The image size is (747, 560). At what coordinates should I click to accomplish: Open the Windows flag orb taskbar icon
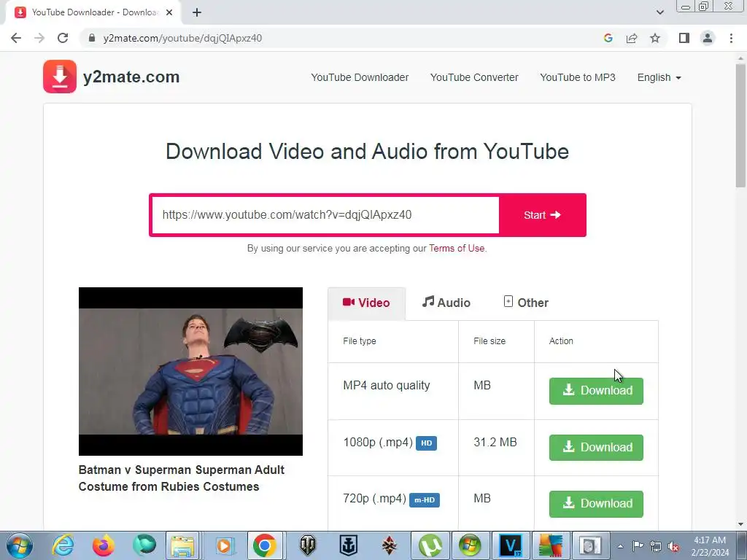coord(471,545)
